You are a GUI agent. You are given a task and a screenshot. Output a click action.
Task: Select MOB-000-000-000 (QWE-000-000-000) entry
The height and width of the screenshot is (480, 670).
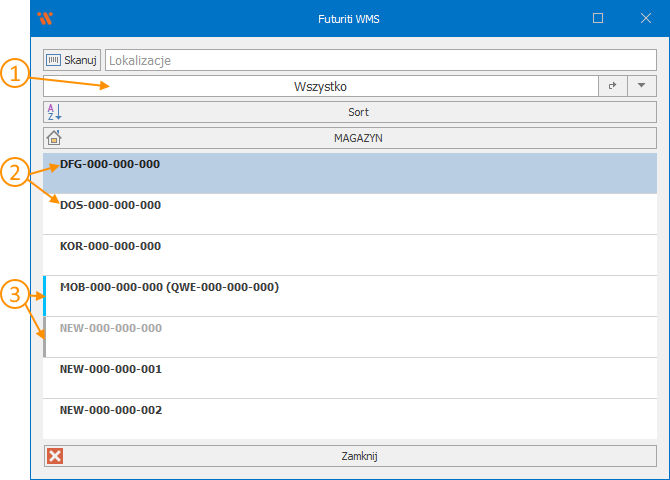[x=350, y=296]
